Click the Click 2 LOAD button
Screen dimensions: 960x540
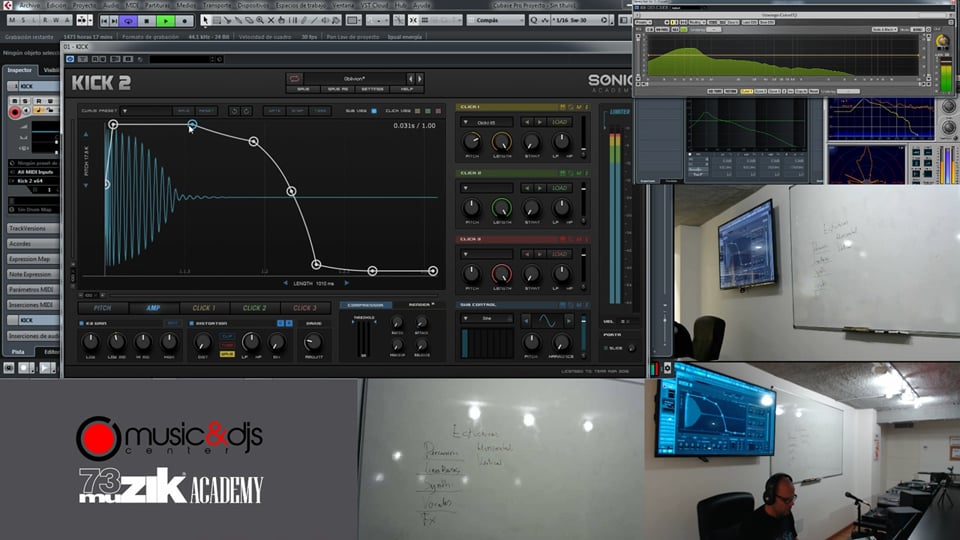560,188
